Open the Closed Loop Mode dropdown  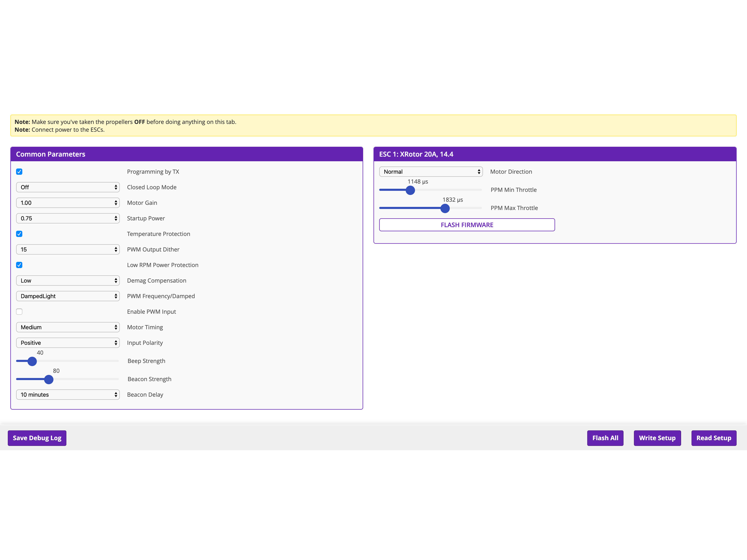[x=67, y=187]
